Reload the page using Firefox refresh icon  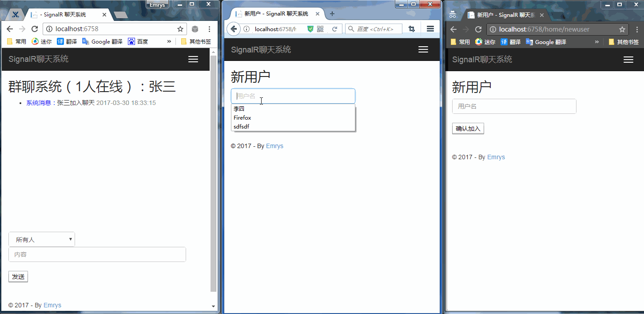point(334,28)
